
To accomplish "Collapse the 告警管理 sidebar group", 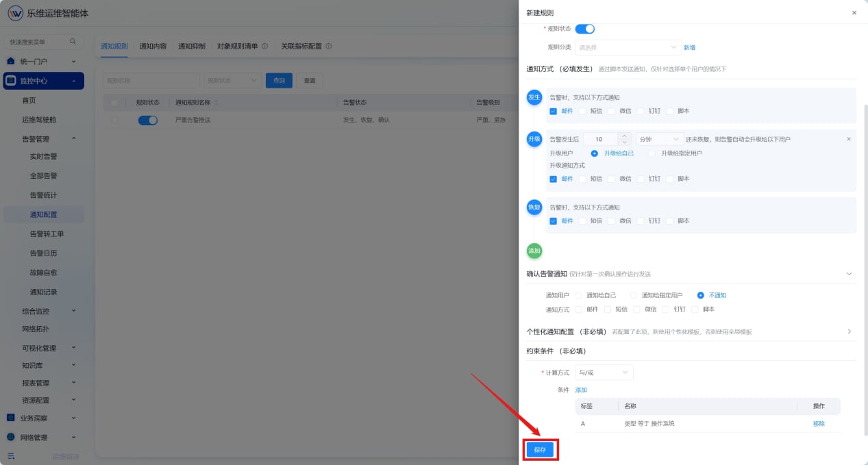I will tap(44, 139).
